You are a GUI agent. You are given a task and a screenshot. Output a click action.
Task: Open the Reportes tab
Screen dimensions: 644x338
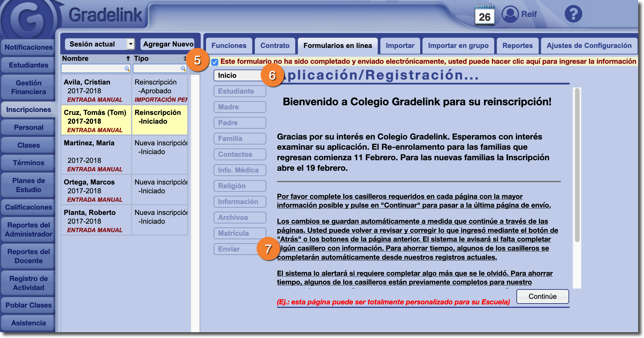click(517, 46)
